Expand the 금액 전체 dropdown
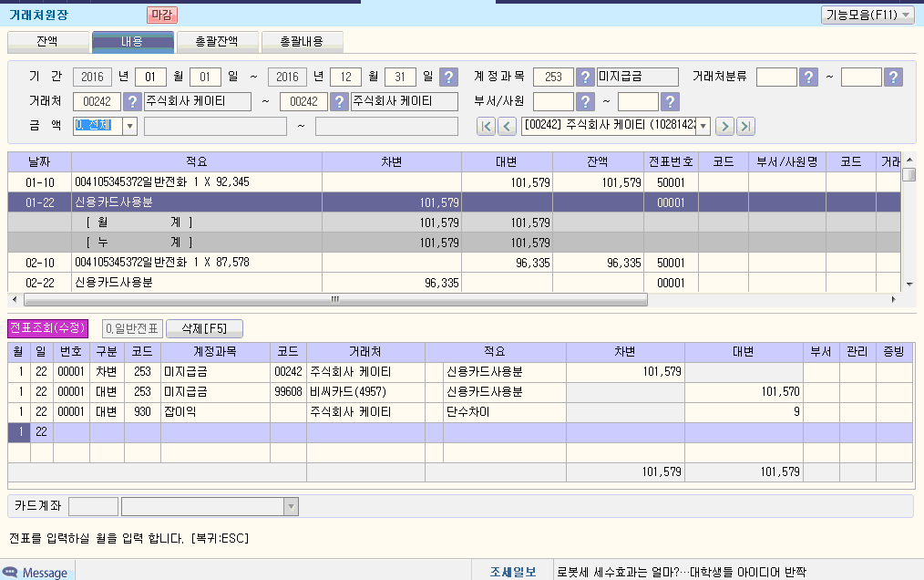This screenshot has height=580, width=924. (x=129, y=127)
